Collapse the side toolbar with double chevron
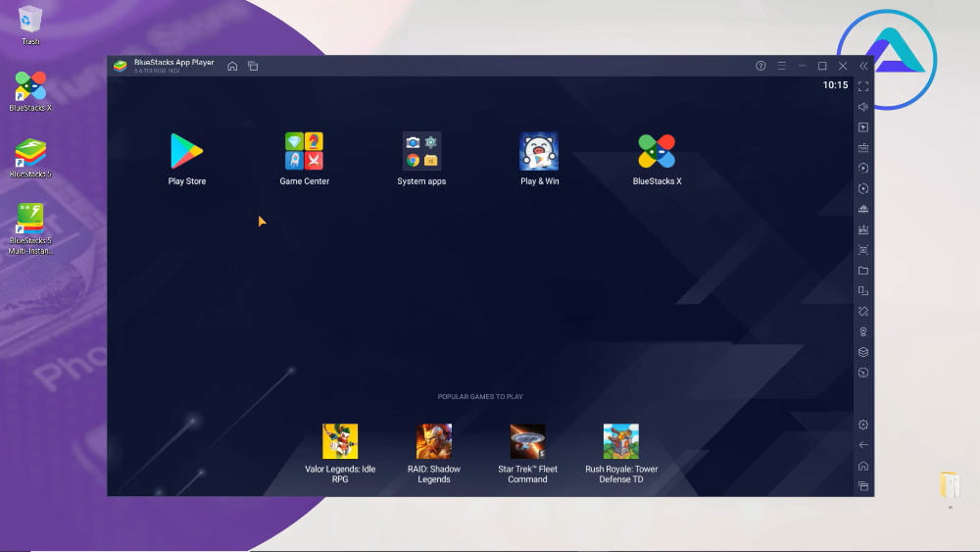The width and height of the screenshot is (980, 552). [x=863, y=66]
